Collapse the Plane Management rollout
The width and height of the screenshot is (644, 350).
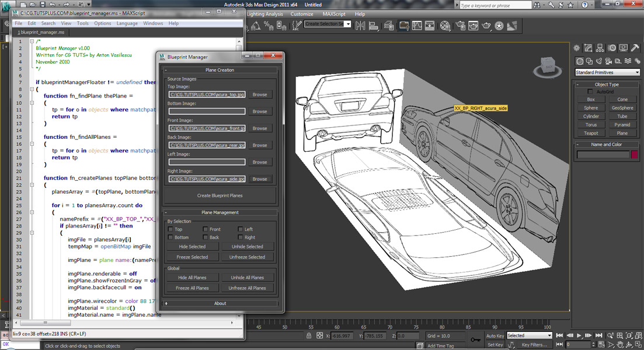tap(220, 212)
